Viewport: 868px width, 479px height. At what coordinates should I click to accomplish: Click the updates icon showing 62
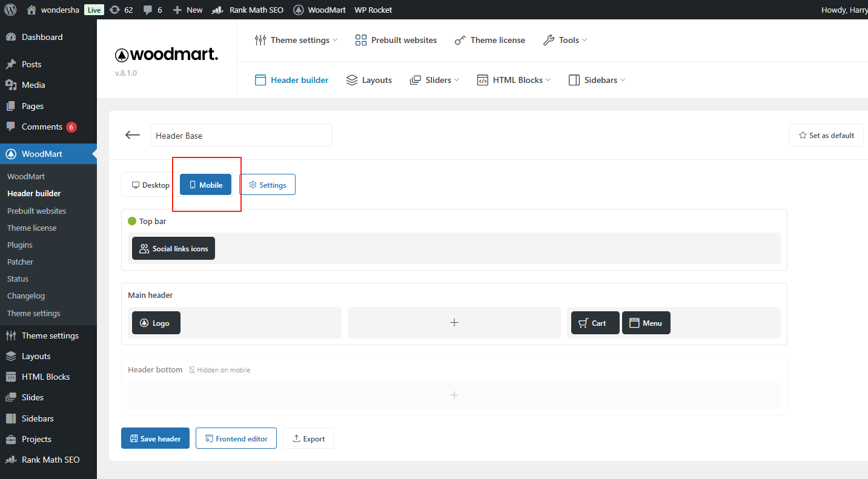121,10
